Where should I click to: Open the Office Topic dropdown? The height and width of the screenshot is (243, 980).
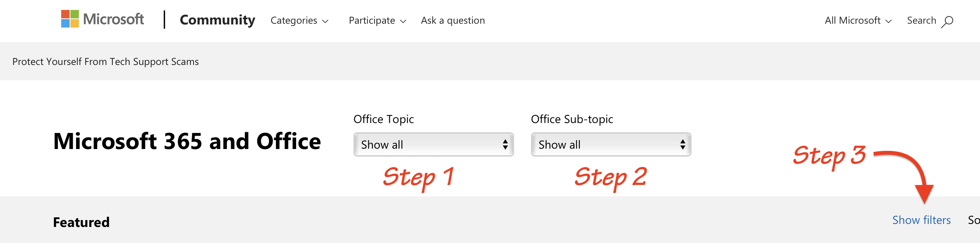433,144
